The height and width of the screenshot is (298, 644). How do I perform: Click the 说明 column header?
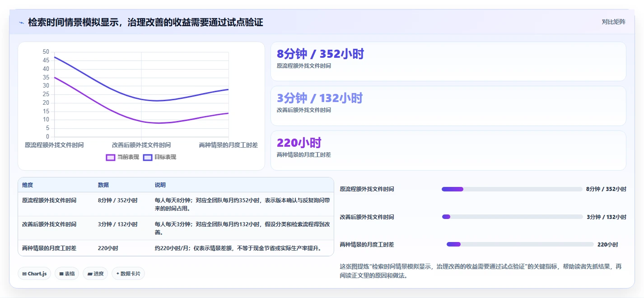160,185
